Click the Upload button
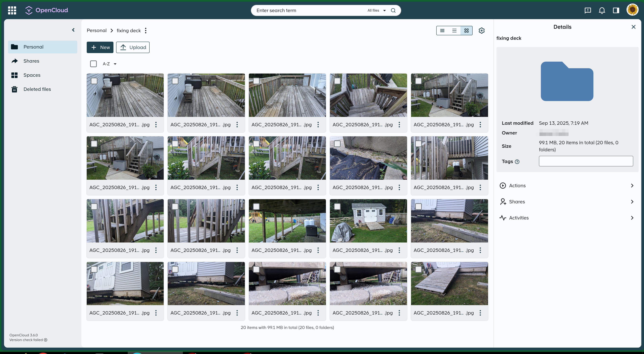 click(x=133, y=47)
